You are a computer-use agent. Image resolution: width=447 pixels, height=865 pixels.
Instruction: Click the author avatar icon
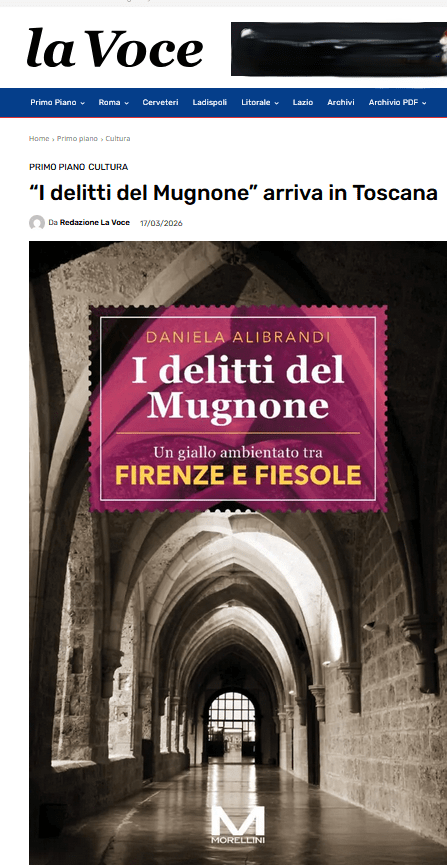[37, 223]
